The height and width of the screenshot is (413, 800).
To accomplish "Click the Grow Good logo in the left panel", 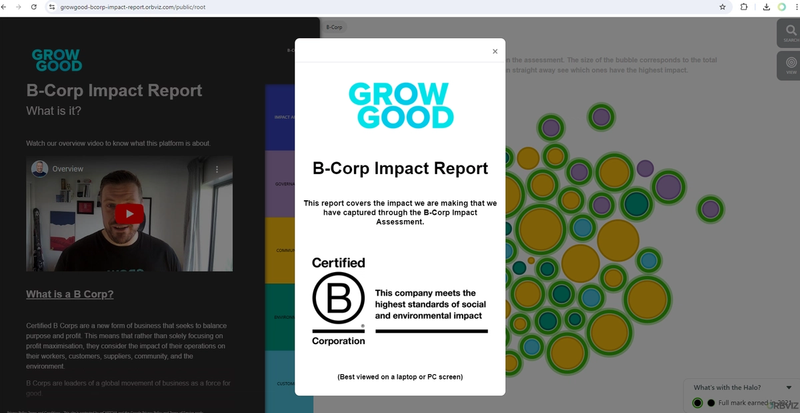I will tap(57, 60).
